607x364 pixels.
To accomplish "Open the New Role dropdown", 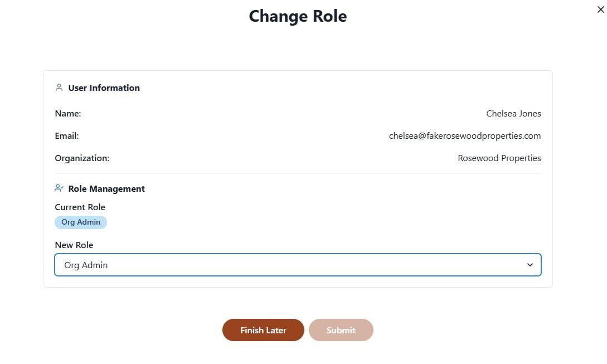I will click(x=298, y=265).
